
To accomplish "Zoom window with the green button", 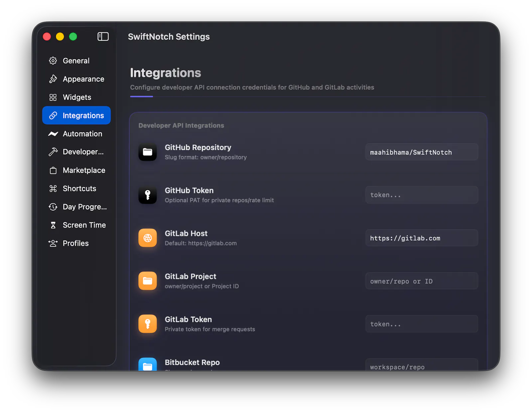I will coord(73,37).
